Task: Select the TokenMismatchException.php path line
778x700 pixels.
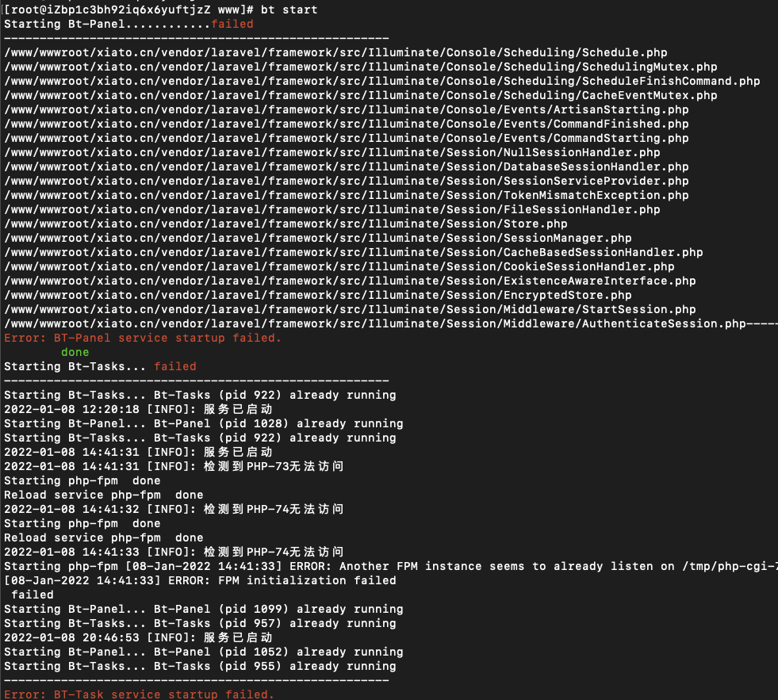Action: (347, 196)
